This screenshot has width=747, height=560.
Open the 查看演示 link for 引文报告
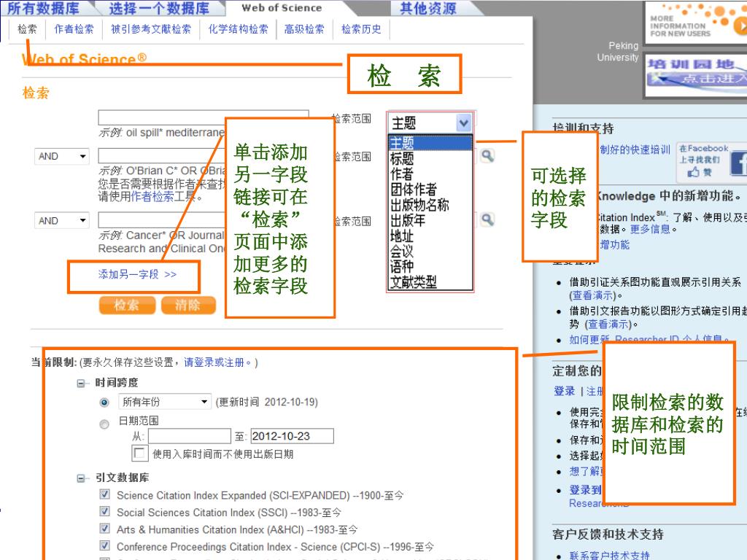[x=608, y=324]
